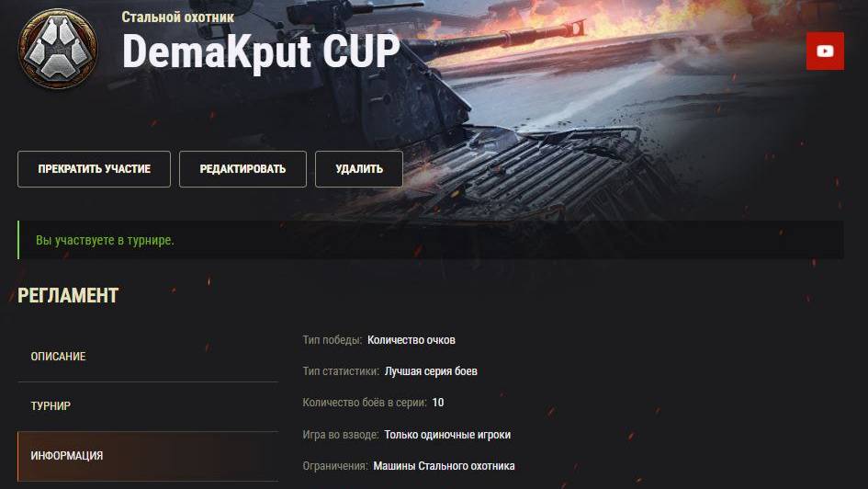Click the Ограничения label
The width and height of the screenshot is (868, 489).
tap(335, 466)
